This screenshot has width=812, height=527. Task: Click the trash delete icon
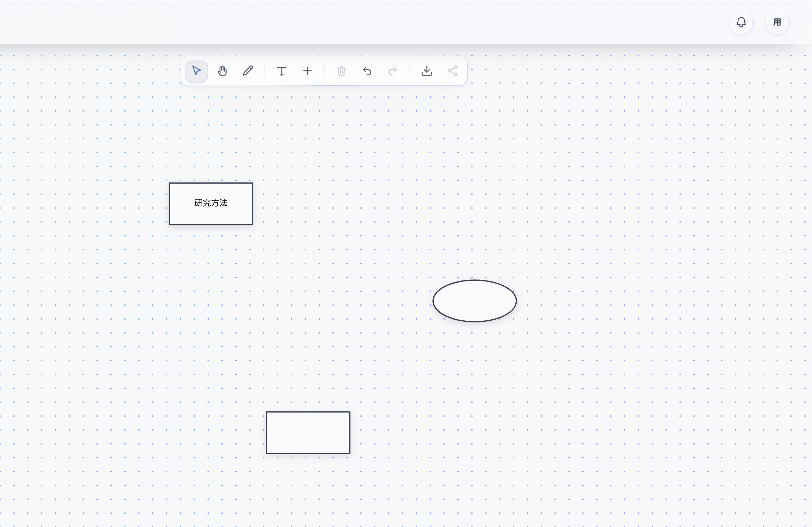tap(341, 71)
